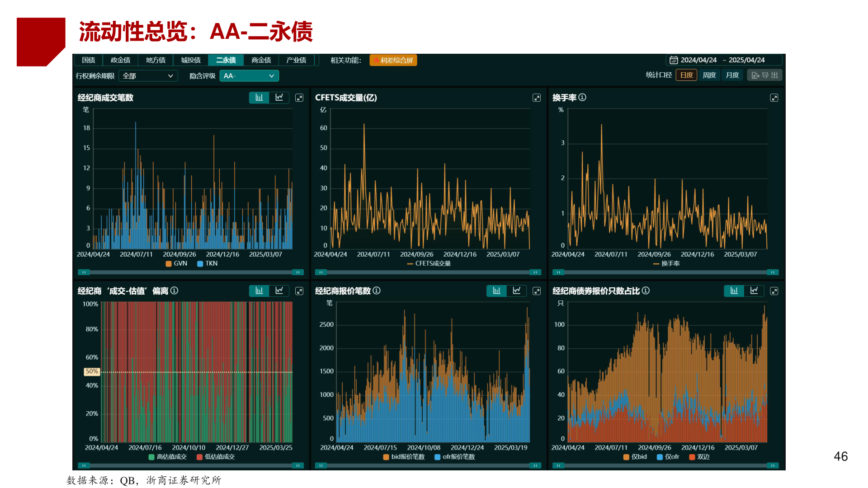Screen dimensions: 868x488
Task: Select 日度 statistics frequency
Action: point(686,75)
